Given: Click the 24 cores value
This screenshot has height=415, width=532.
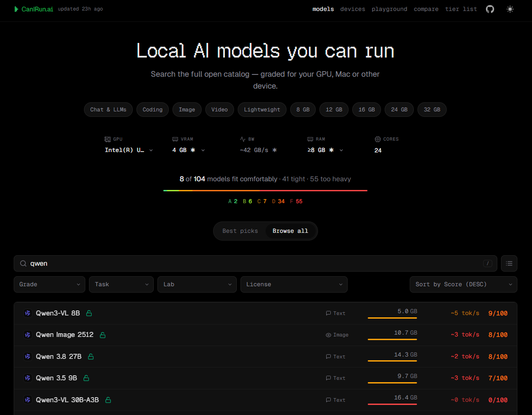Looking at the screenshot, I should 378,151.
